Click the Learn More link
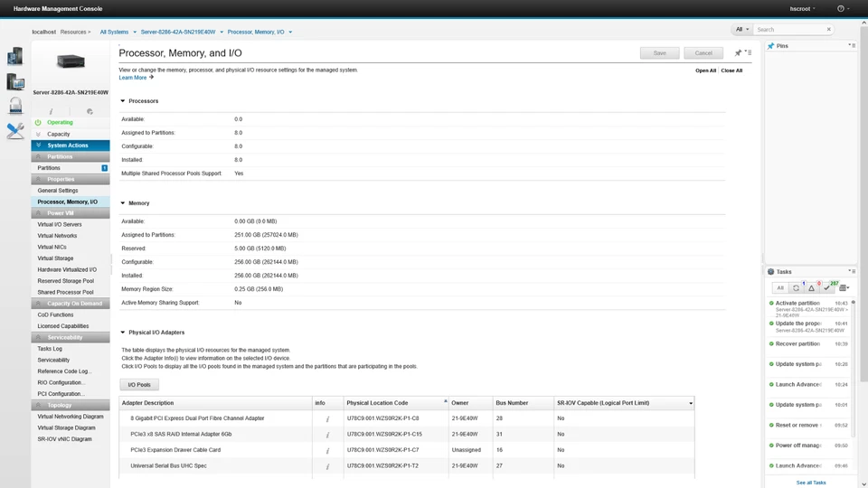 [x=133, y=78]
